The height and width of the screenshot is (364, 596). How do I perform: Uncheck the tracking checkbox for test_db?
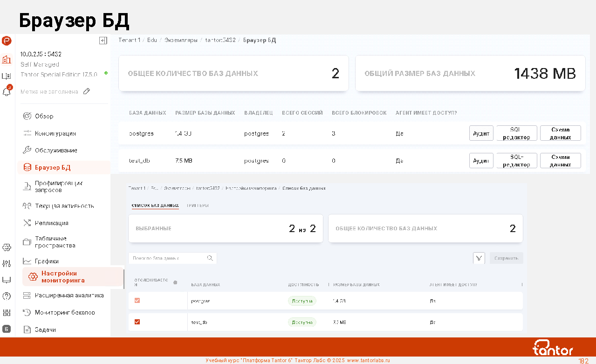point(137,322)
